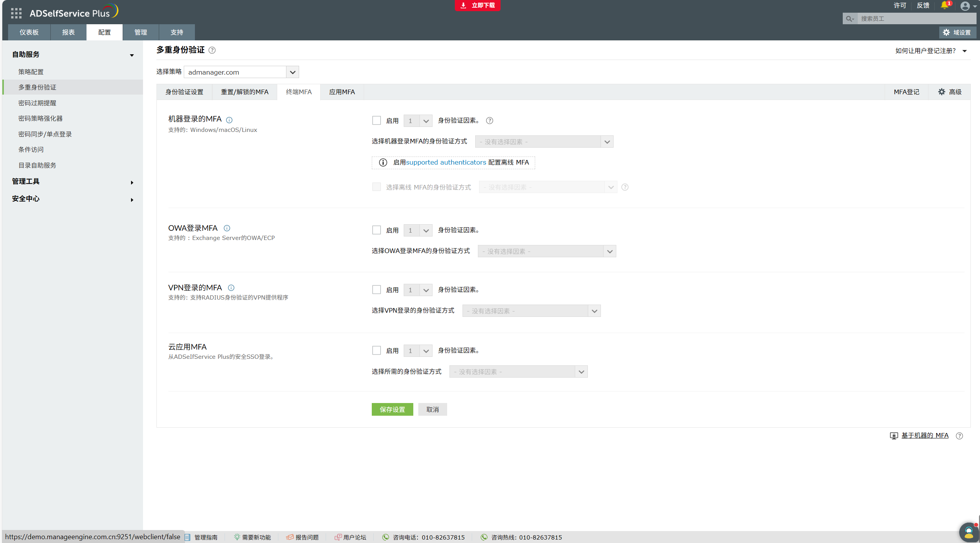Image resolution: width=980 pixels, height=543 pixels.
Task: Open VPN login authenticator method dropdown
Action: tap(531, 311)
